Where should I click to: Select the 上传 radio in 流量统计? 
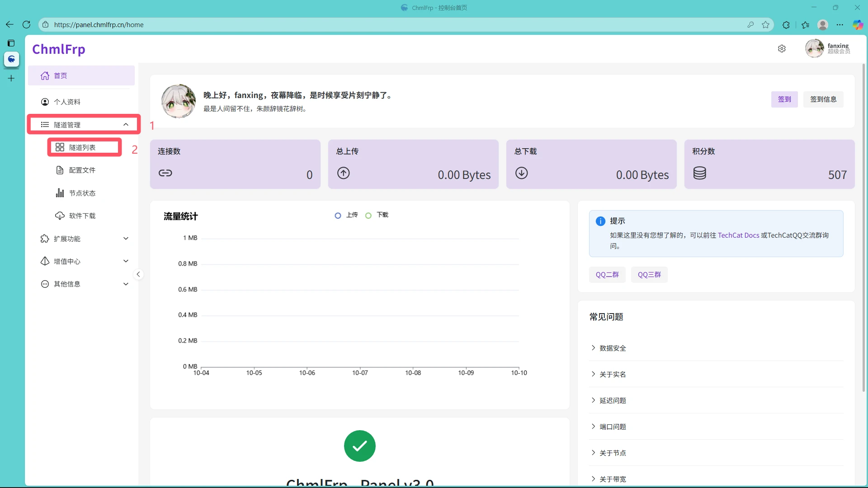coord(338,216)
